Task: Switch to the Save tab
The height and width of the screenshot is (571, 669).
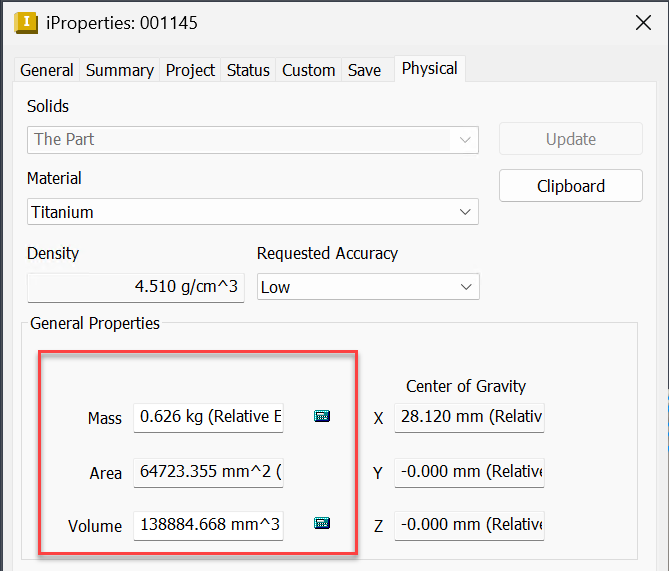Action: 364,70
